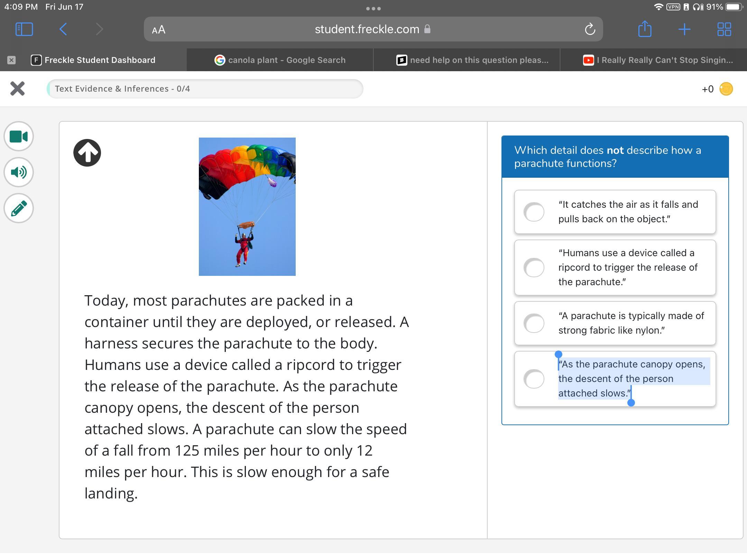
Task: Click the Text Evidence & Inferences progress bar
Action: [205, 89]
